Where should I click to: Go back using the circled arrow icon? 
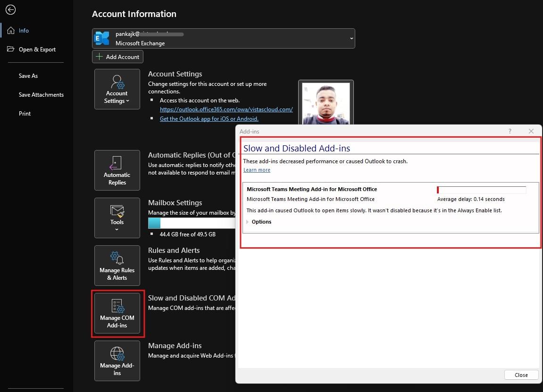coord(10,10)
